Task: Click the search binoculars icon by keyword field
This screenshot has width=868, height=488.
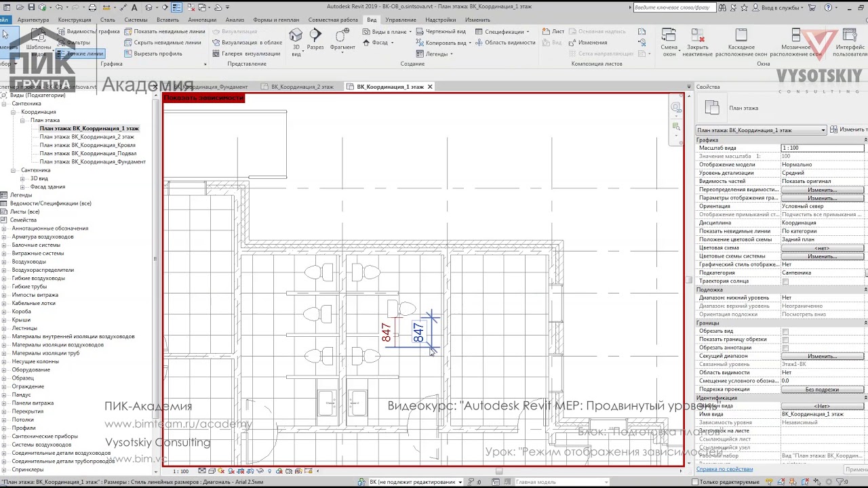Action: [x=722, y=7]
